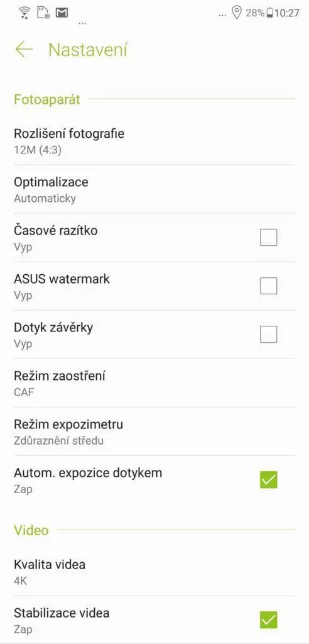Tap the Gmail notification icon
Screen dimensions: 309x644
tap(62, 13)
